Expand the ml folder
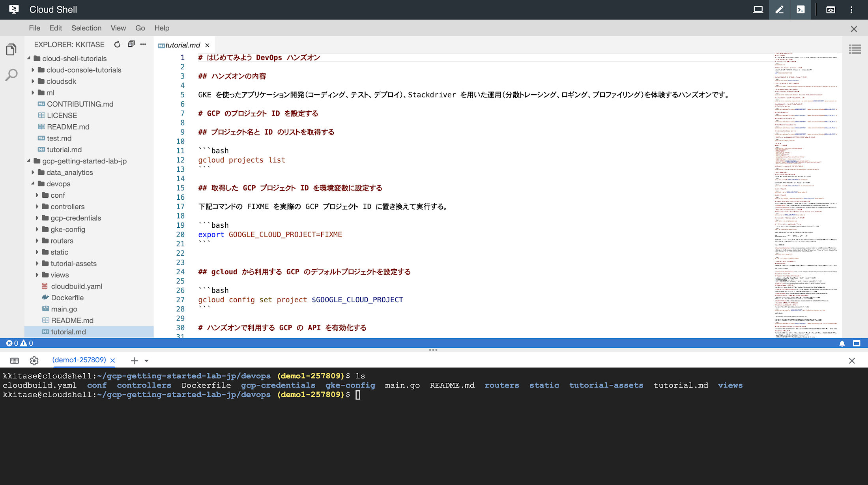 coord(33,93)
